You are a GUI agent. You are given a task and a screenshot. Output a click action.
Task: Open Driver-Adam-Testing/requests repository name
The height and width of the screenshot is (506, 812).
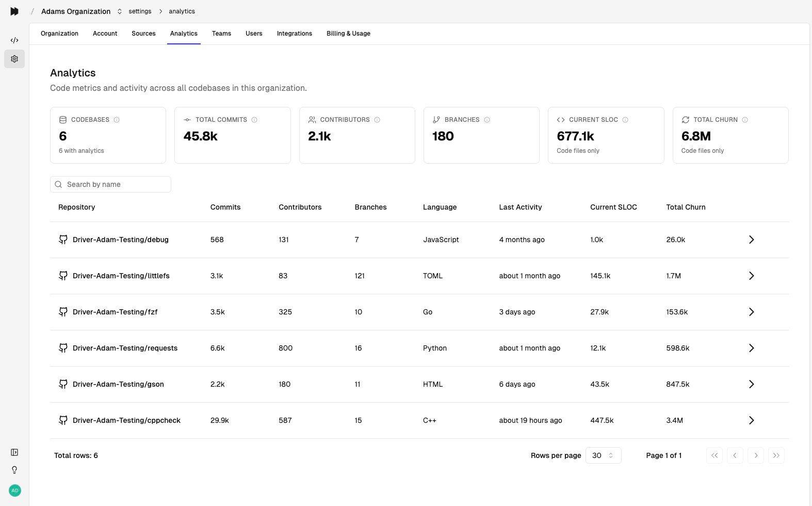[125, 348]
